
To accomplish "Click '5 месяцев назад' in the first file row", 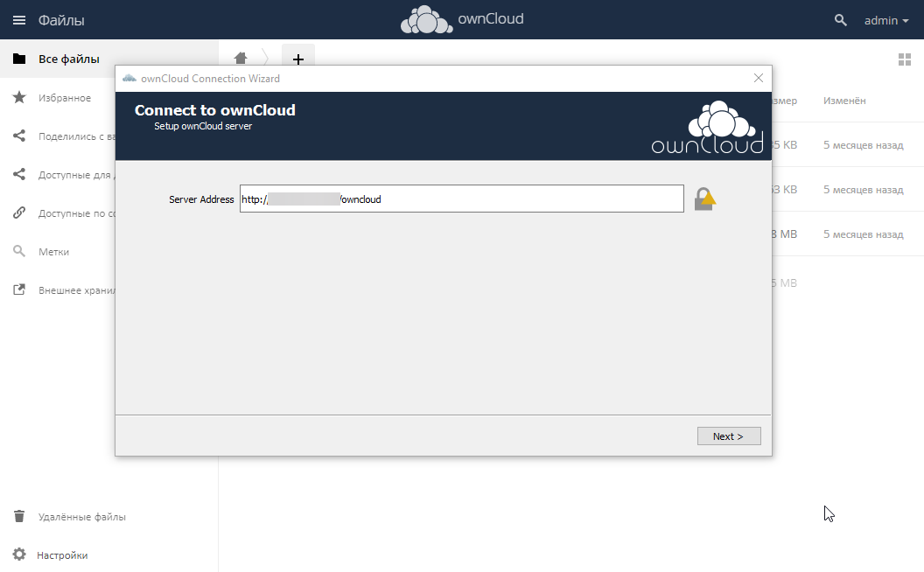I will [x=864, y=145].
